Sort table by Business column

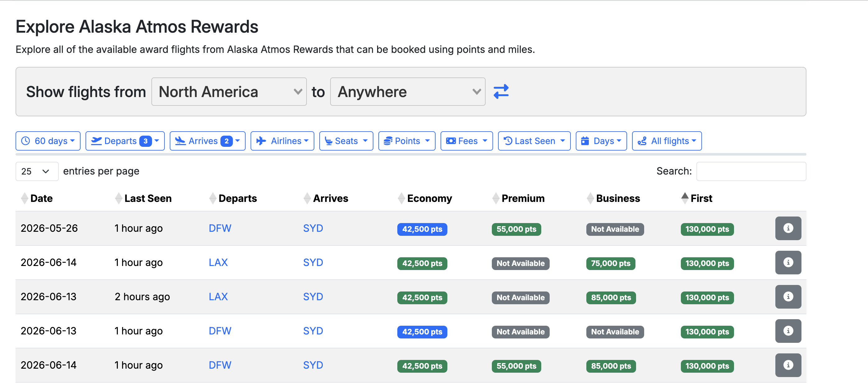[613, 198]
